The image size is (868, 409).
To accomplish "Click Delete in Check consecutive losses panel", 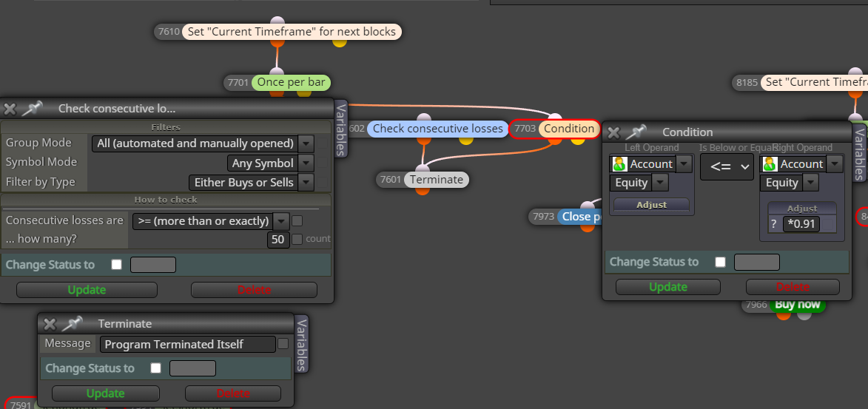I will click(254, 290).
